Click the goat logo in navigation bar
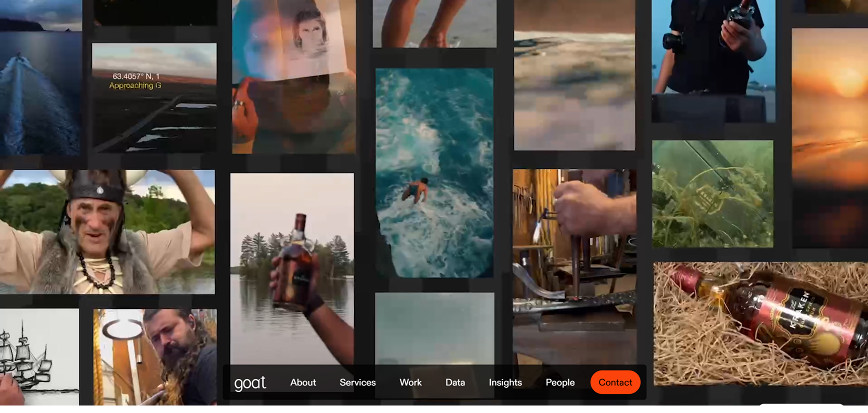The image size is (868, 413). pos(250,383)
